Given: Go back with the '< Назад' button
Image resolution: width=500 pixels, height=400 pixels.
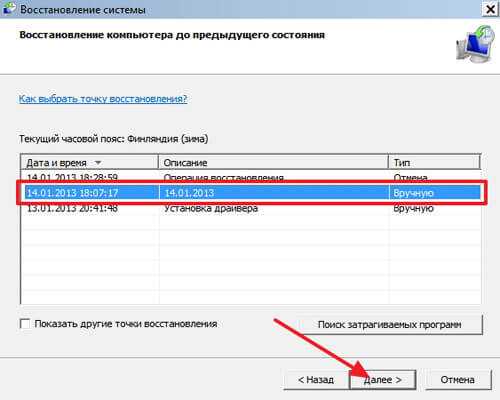Looking at the screenshot, I should [316, 380].
